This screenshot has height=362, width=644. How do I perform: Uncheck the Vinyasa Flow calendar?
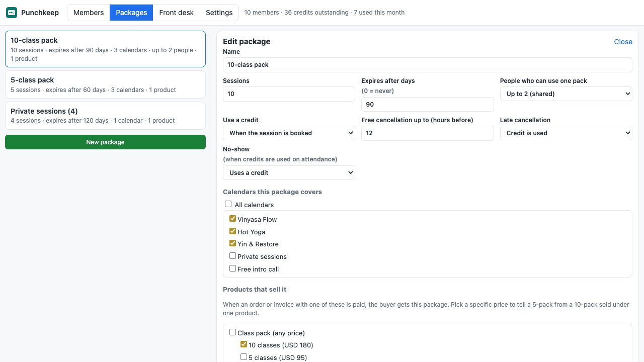point(232,219)
